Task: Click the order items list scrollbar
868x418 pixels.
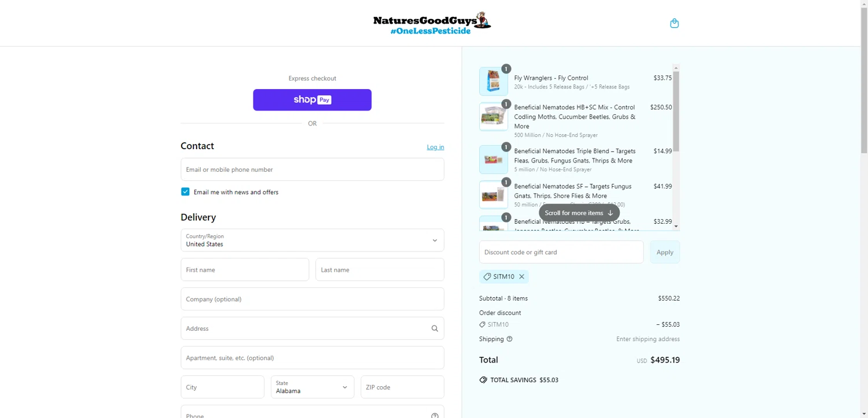Action: point(676,111)
